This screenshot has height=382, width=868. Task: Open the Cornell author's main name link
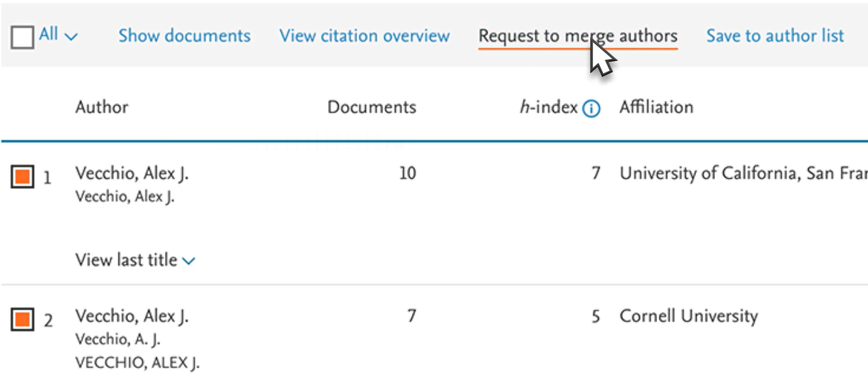pos(132,316)
